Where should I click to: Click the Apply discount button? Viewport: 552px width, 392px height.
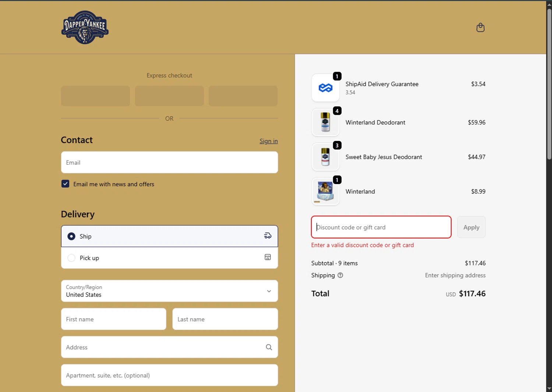471,227
